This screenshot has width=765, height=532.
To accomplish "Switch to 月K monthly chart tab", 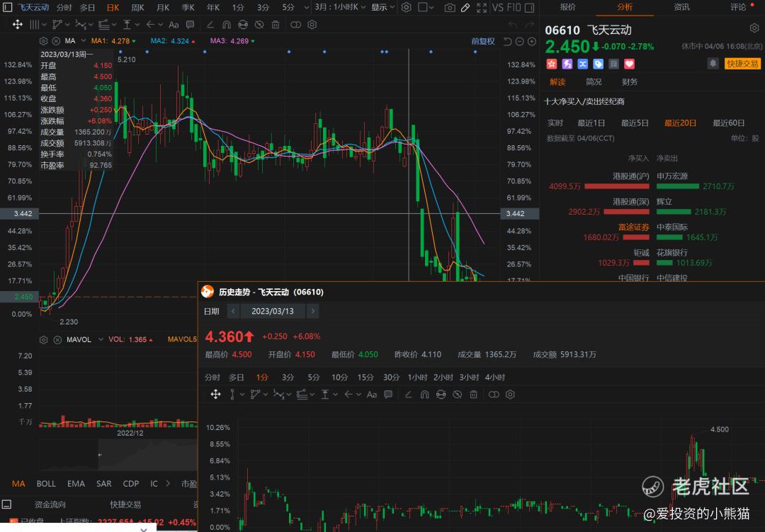I will click(x=163, y=7).
